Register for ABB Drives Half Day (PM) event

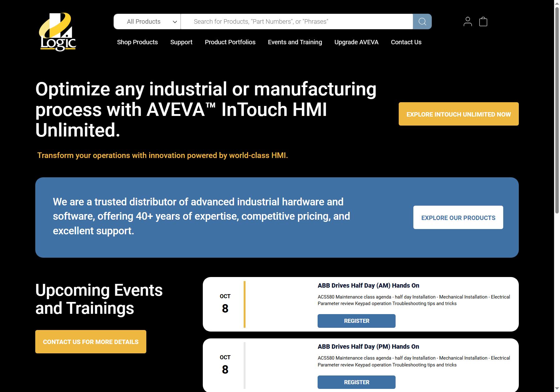(356, 382)
